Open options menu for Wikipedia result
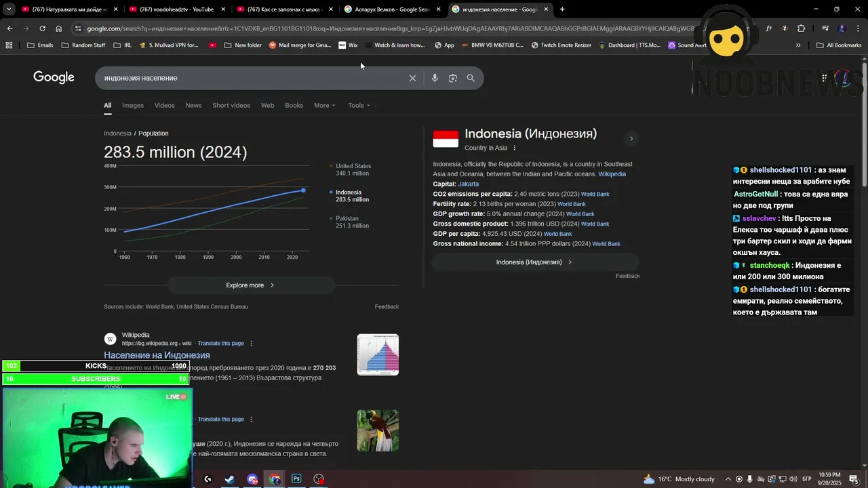868x488 pixels. point(252,344)
